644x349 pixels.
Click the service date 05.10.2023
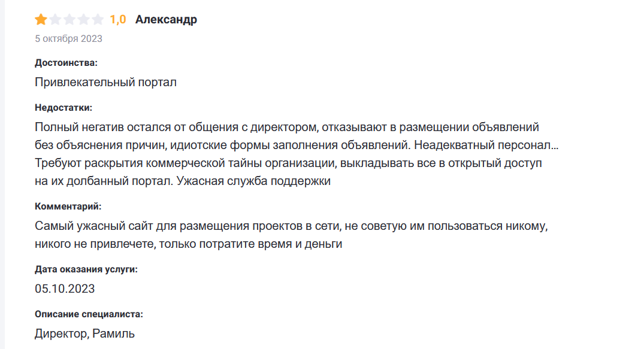65,289
